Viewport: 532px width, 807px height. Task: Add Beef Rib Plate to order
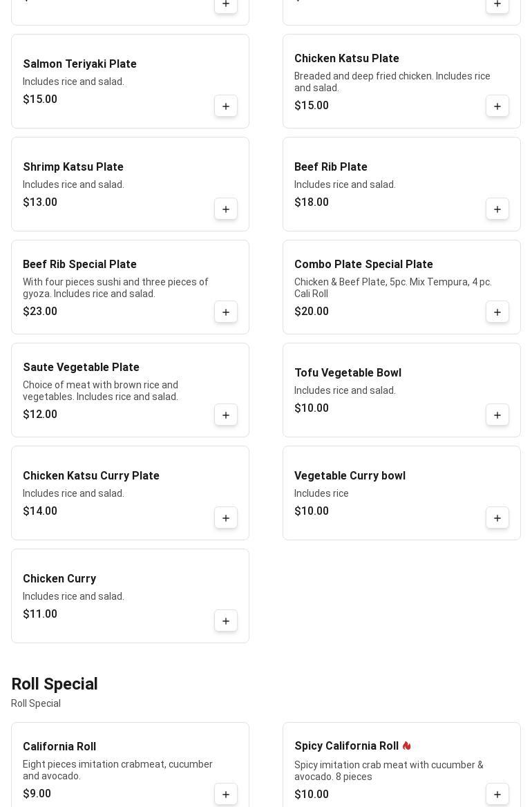tap(497, 209)
